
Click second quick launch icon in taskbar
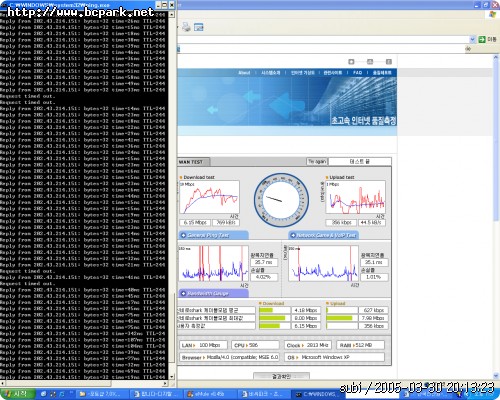pos(53,394)
